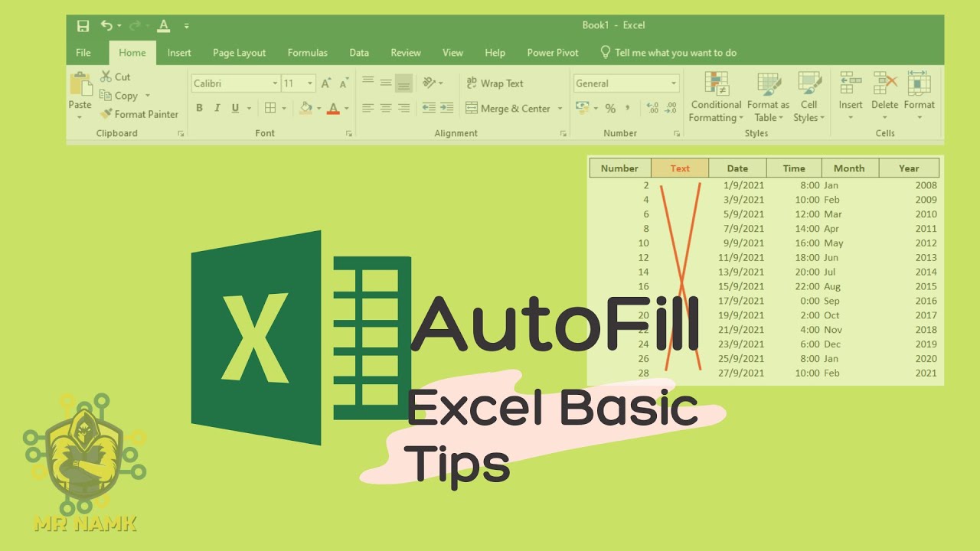Click Insert cells icon
Image resolution: width=980 pixels, height=551 pixels.
pos(851,83)
